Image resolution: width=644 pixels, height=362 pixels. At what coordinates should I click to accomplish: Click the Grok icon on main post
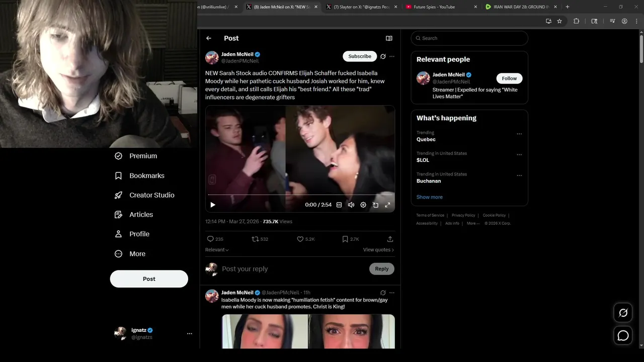click(x=383, y=56)
